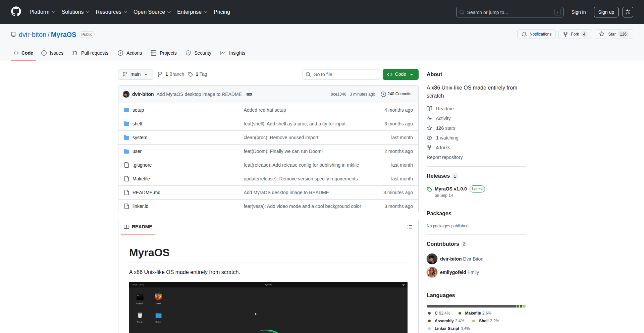The image size is (644, 333).
Task: Click the MyraOS v1.0.0 tag icon
Action: coord(429,189)
